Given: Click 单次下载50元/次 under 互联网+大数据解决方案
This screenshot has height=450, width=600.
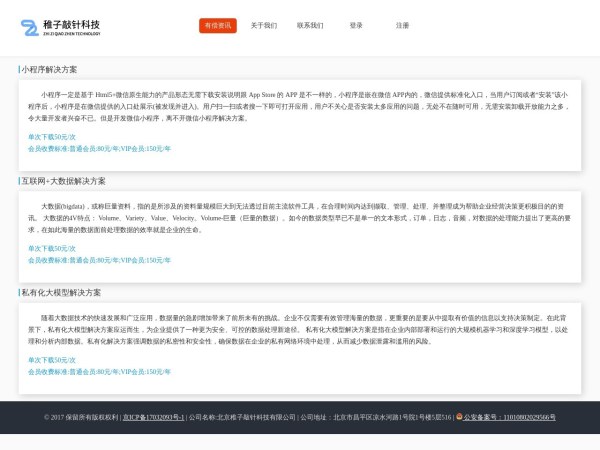Looking at the screenshot, I should pyautogui.click(x=52, y=248).
